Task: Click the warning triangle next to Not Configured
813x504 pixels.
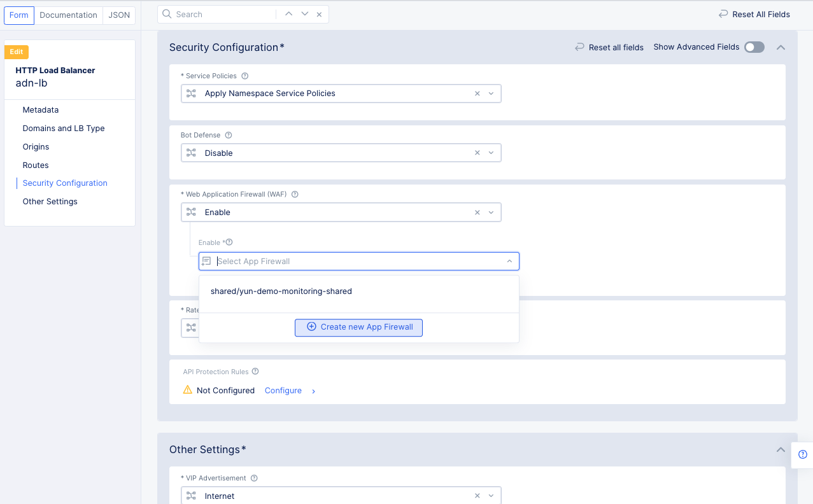Action: click(187, 390)
